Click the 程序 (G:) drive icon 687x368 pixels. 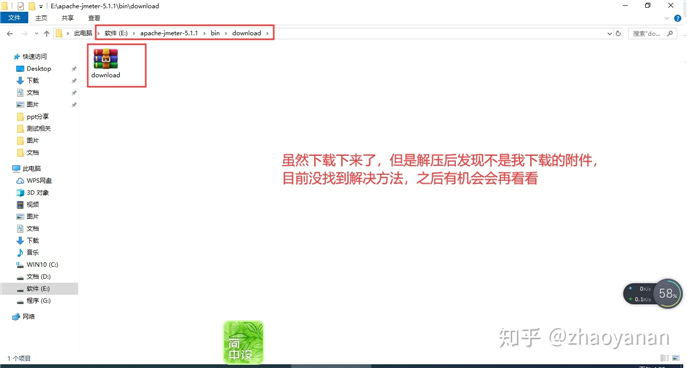tap(20, 301)
